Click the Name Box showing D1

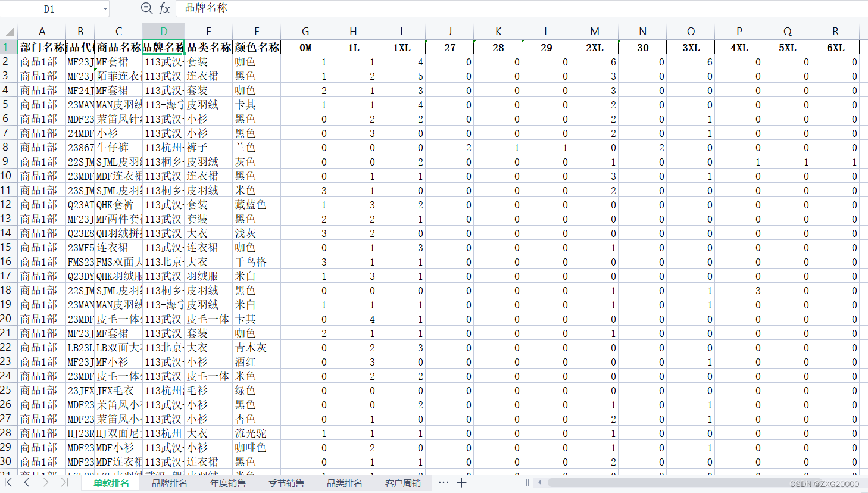[x=49, y=9]
